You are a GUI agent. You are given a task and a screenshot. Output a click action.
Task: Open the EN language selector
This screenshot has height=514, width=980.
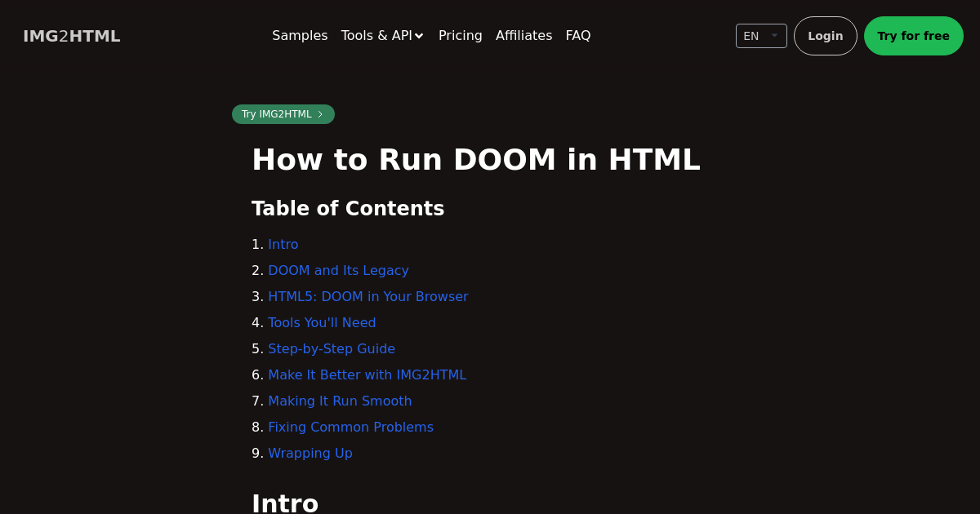tap(761, 36)
